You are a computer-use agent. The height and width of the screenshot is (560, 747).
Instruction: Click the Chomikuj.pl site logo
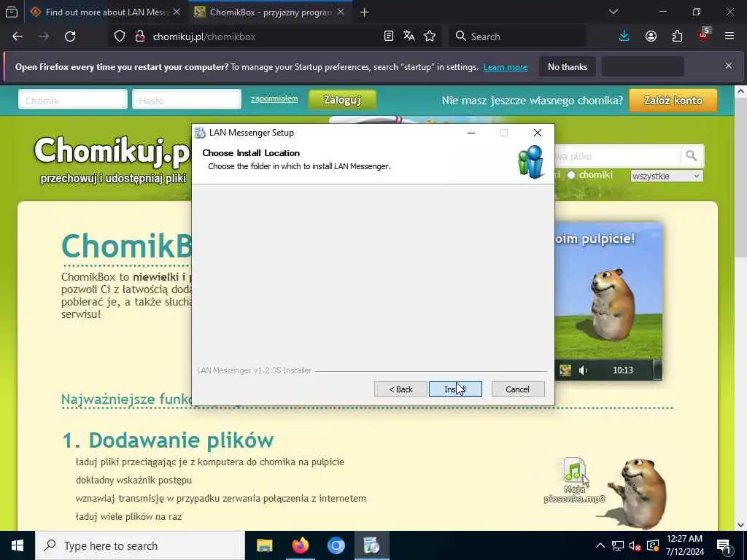(112, 152)
